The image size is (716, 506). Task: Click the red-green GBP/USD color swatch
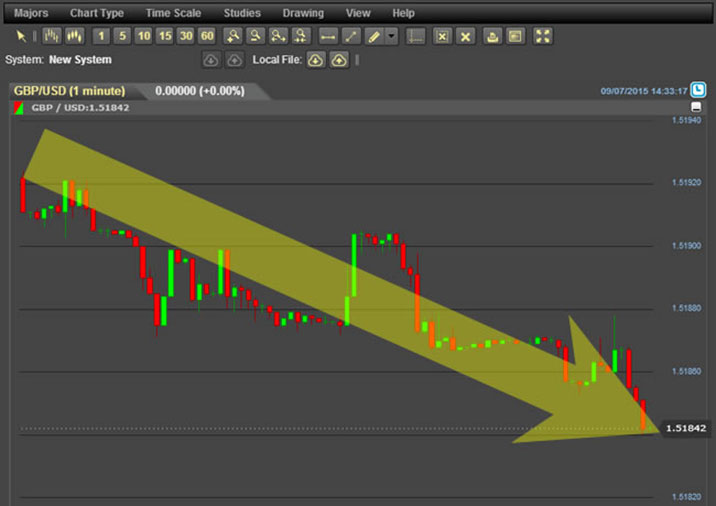click(x=19, y=108)
